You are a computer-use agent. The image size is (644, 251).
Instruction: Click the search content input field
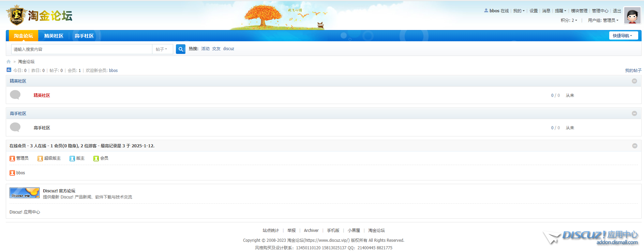[82, 49]
